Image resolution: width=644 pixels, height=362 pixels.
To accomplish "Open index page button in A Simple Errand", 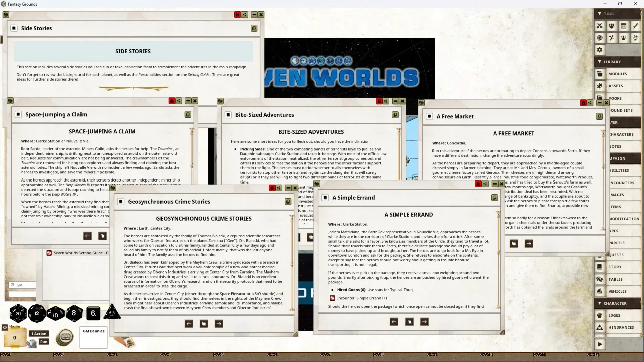I will [x=409, y=322].
